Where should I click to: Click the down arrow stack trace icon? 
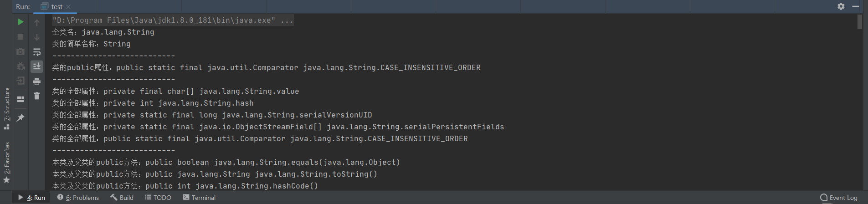(37, 37)
